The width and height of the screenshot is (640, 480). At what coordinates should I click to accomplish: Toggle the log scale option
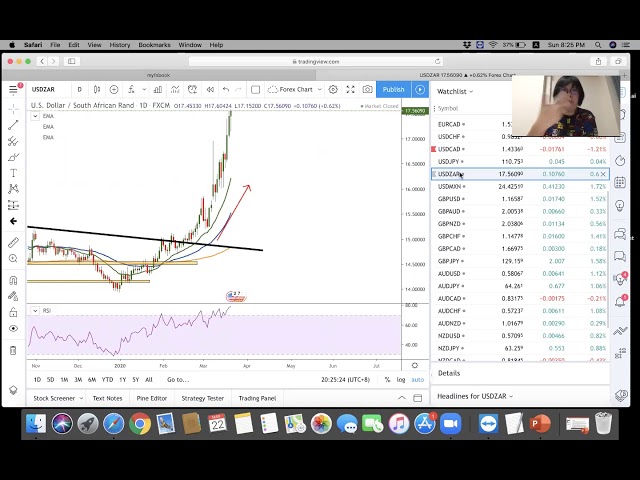click(401, 380)
